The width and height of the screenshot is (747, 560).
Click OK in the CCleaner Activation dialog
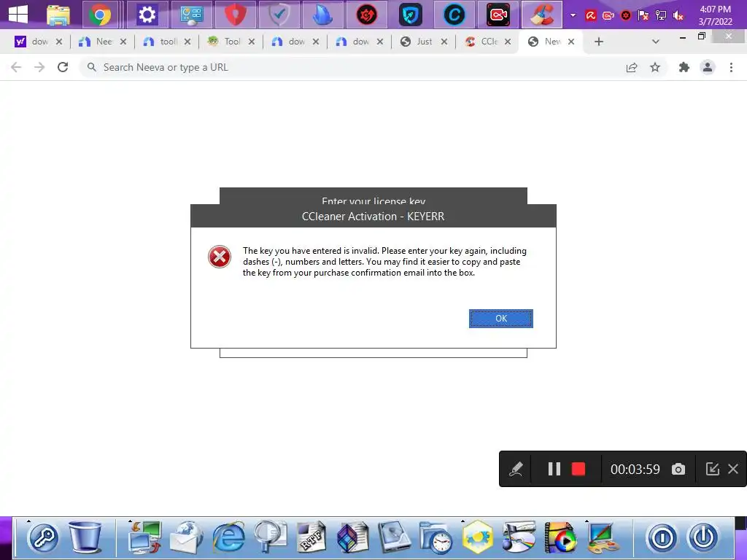500,319
